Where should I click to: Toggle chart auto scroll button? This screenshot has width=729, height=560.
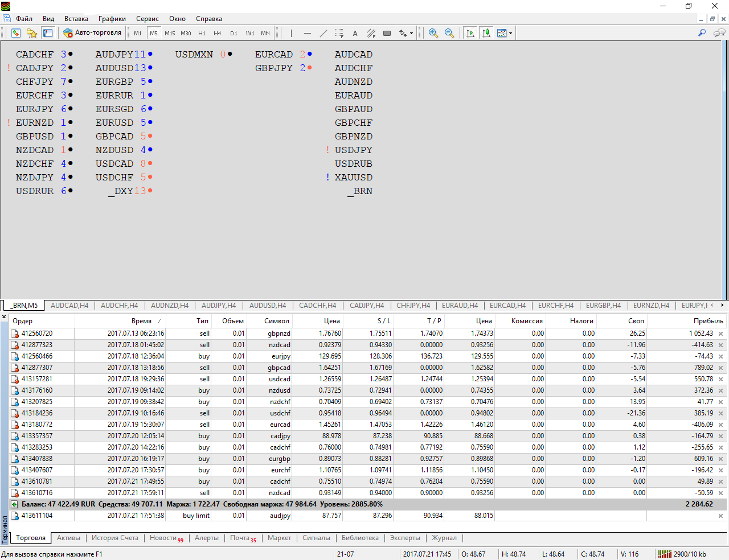(470, 33)
